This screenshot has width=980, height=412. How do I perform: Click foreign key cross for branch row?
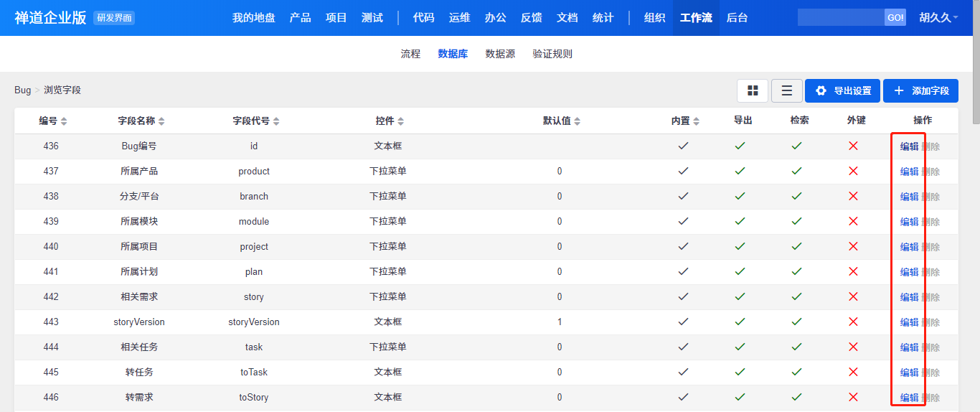(853, 197)
